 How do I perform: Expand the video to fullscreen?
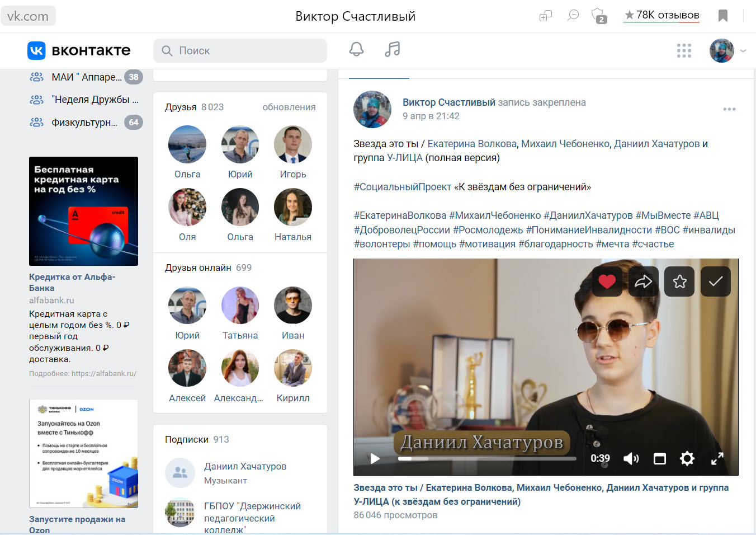click(717, 459)
